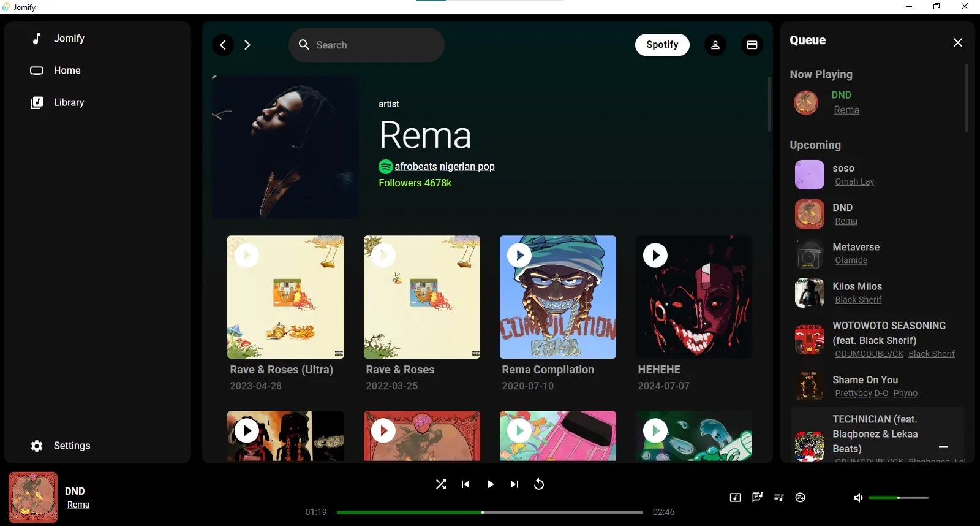Close the Queue panel
The width and height of the screenshot is (980, 526).
(x=958, y=42)
